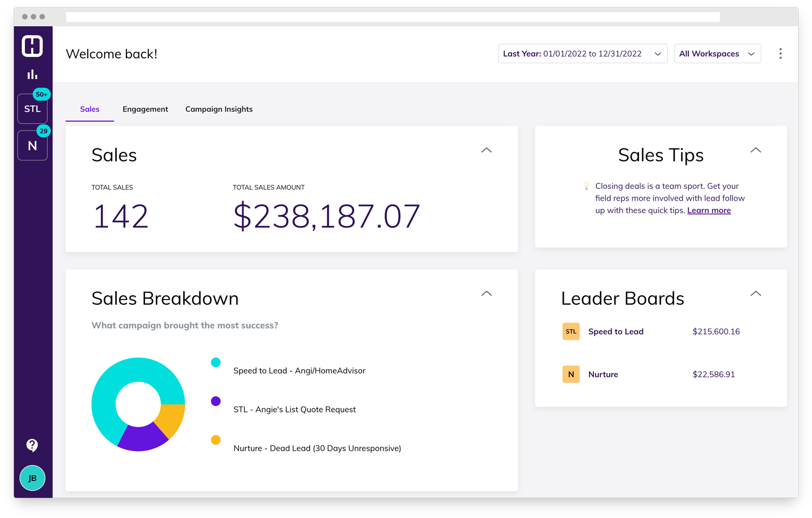Open the three-dot more options menu
812x518 pixels.
tap(780, 54)
